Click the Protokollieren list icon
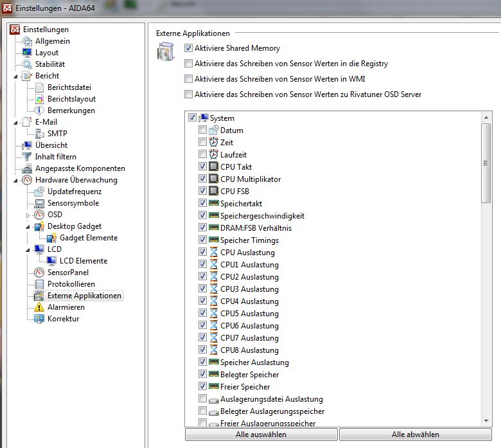 click(39, 284)
